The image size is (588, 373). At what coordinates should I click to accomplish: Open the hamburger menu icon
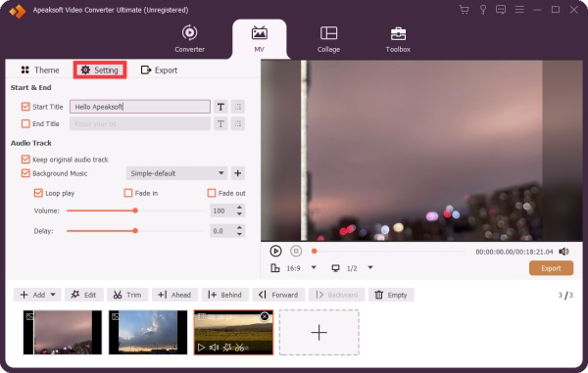519,10
